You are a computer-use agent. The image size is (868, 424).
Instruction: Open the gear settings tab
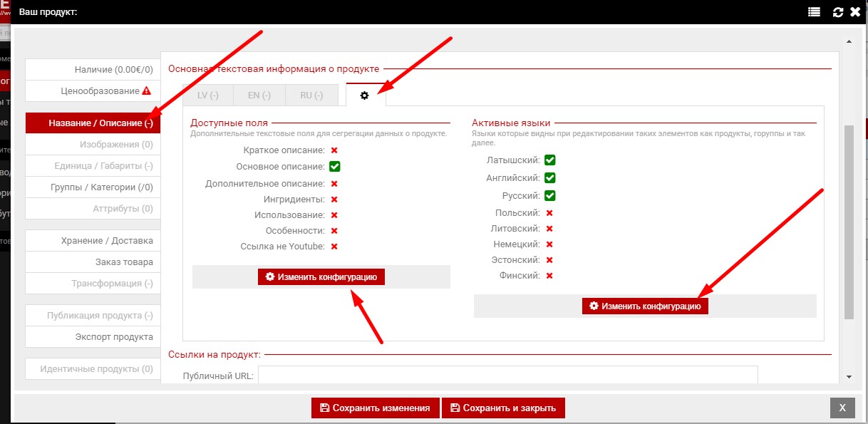pyautogui.click(x=365, y=95)
